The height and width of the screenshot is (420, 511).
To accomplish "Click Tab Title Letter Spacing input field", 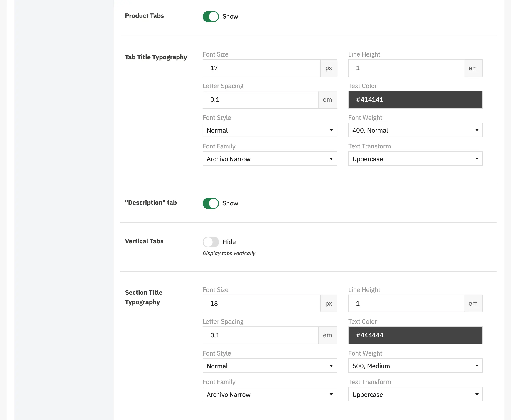I will [260, 100].
